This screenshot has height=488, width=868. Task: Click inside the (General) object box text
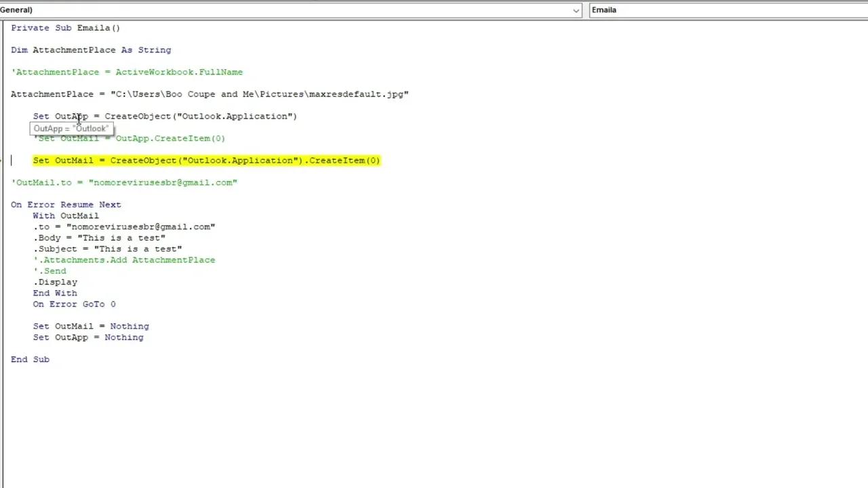point(271,10)
